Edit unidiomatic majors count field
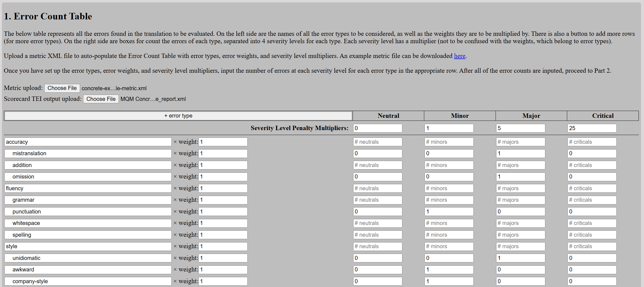644x287 pixels. [520, 258]
